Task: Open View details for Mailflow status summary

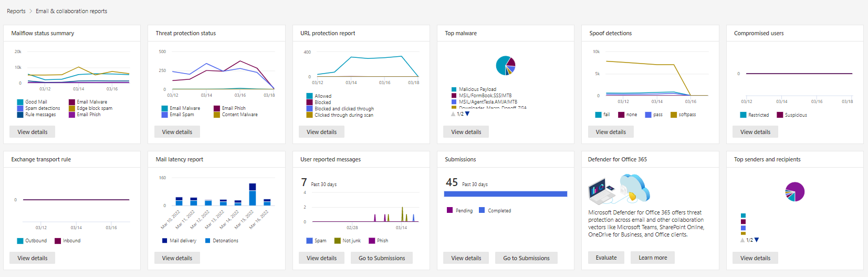Action: tap(33, 132)
